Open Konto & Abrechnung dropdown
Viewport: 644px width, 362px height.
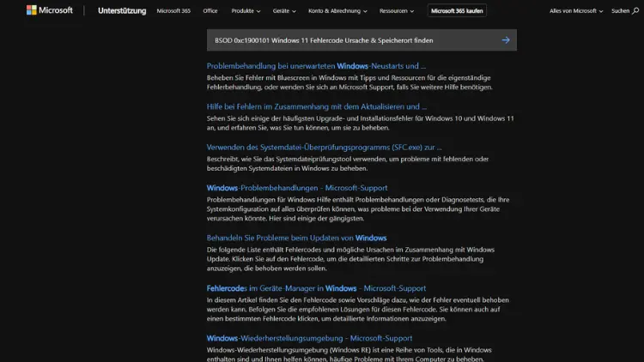pos(337,11)
